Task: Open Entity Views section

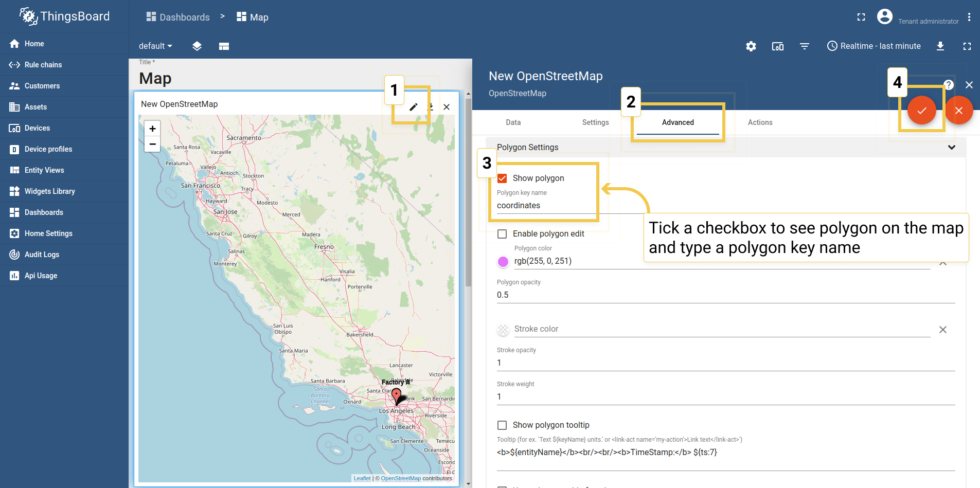Action: tap(64, 170)
